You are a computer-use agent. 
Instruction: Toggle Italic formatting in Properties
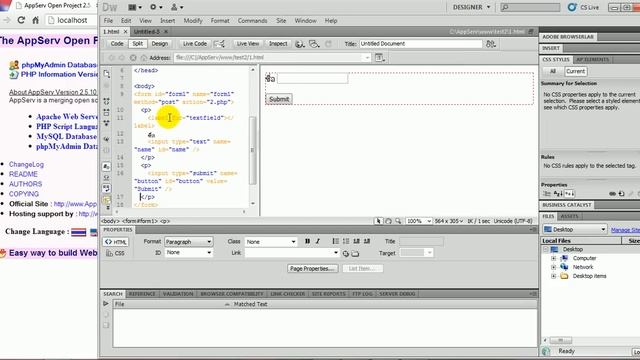tap(318, 241)
